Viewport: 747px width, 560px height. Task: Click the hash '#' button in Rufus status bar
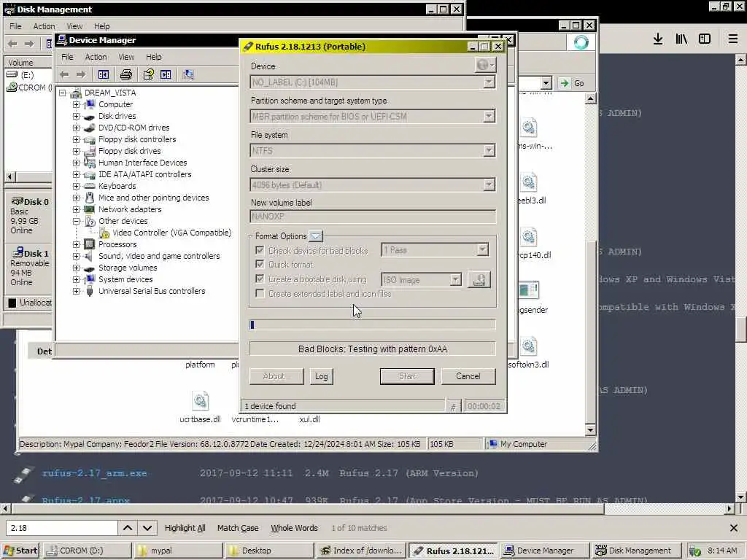[x=453, y=406]
